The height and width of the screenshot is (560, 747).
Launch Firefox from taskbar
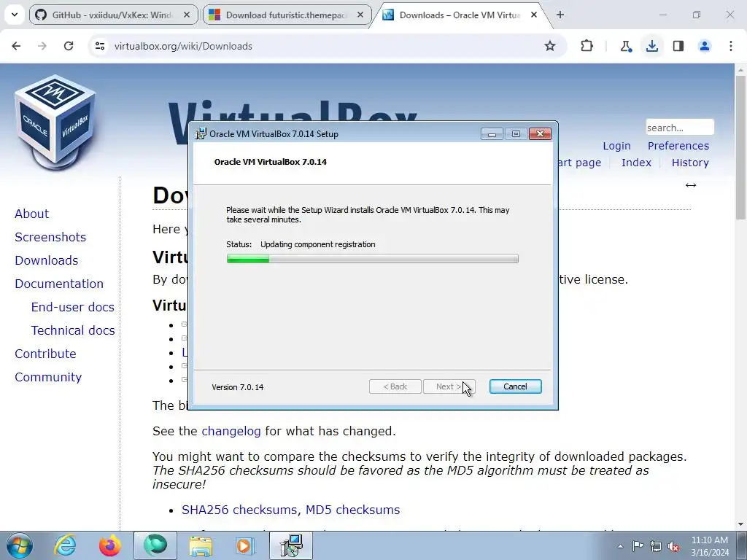pyautogui.click(x=109, y=545)
